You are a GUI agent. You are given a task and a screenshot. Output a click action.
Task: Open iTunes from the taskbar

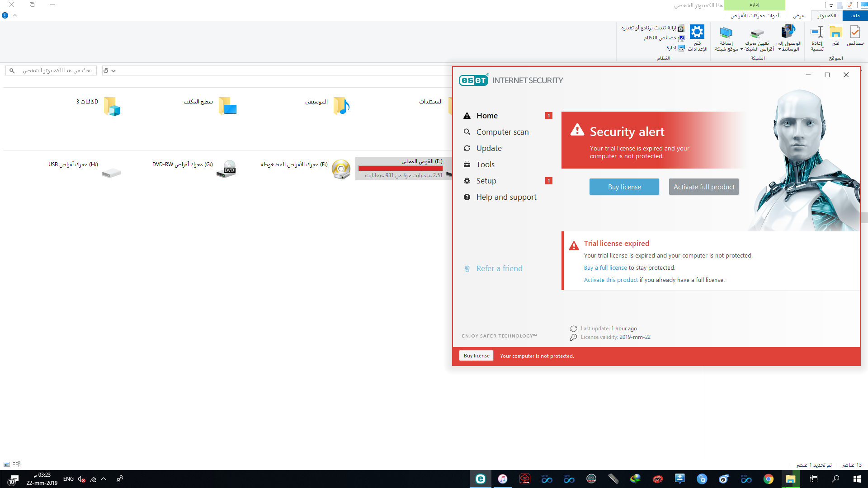pyautogui.click(x=503, y=479)
